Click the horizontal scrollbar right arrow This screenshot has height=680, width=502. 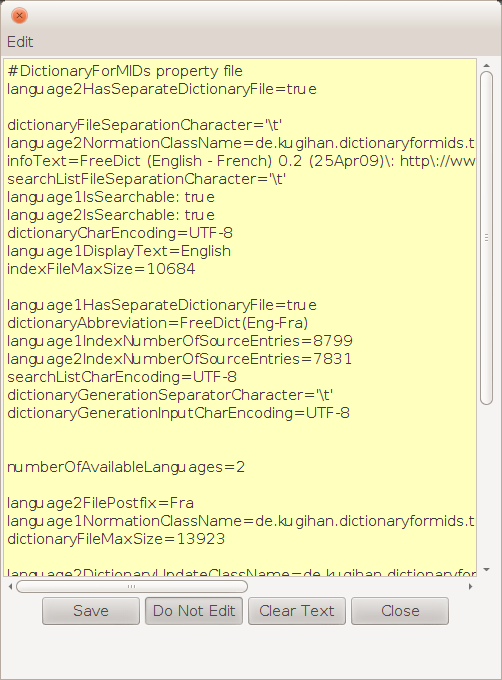point(471,587)
